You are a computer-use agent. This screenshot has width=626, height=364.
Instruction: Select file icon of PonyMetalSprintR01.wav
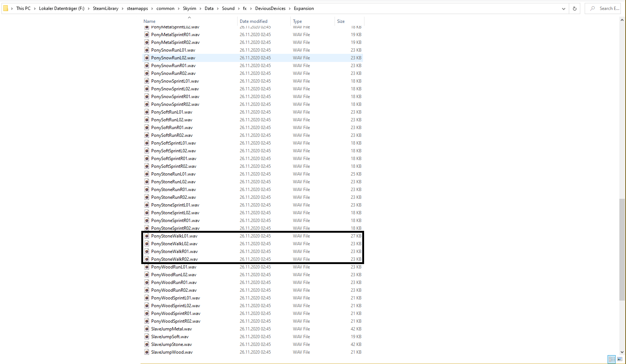coord(147,35)
